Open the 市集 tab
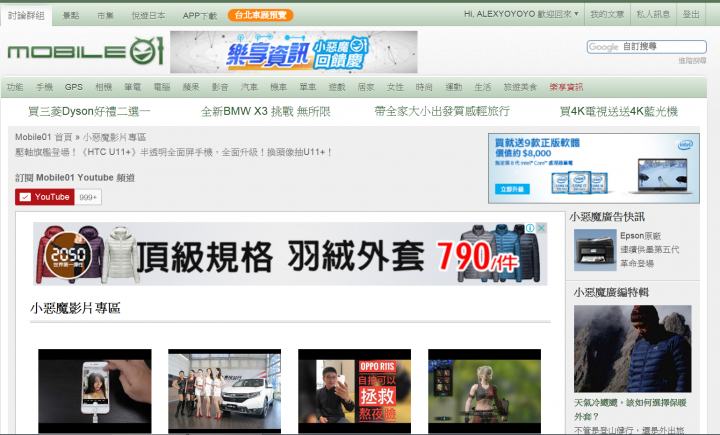Image resolution: width=720 pixels, height=435 pixels. [x=105, y=15]
